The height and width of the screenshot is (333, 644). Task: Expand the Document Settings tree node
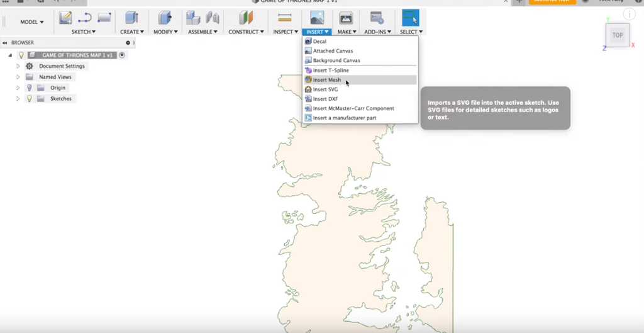(18, 66)
